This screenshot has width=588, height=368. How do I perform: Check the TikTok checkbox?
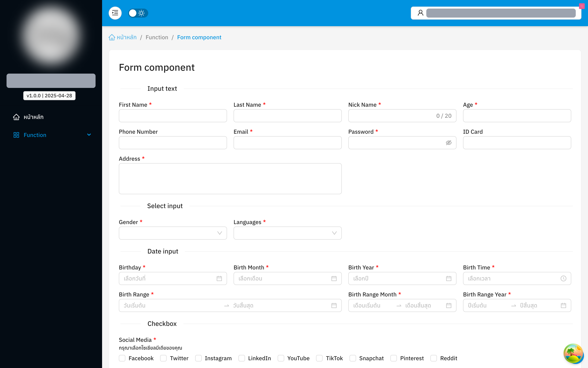pos(319,358)
